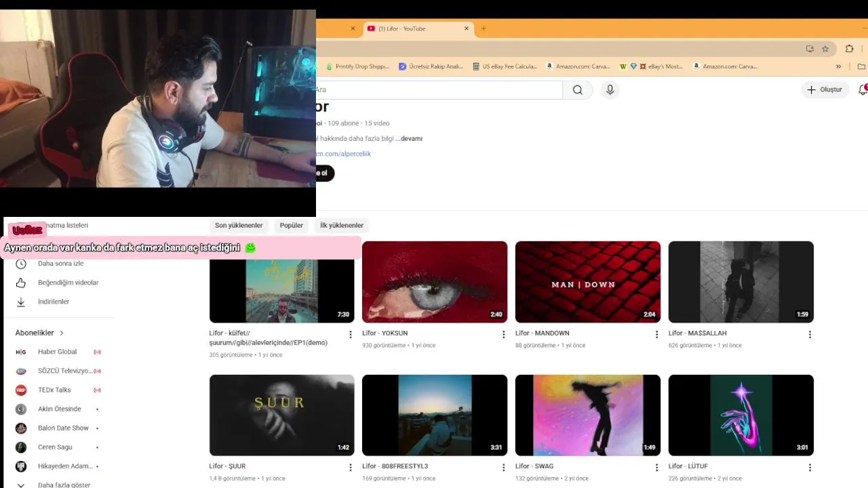Open the LÜTUF video thumbnail
Screen dimensions: 868x488
741,415
